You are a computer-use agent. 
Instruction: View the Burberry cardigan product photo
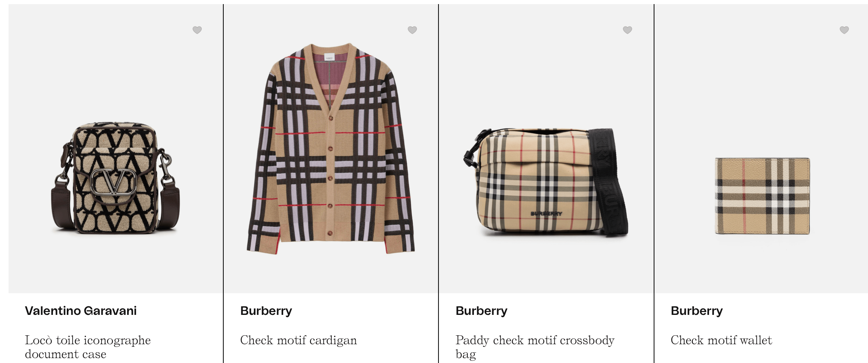[x=330, y=148]
